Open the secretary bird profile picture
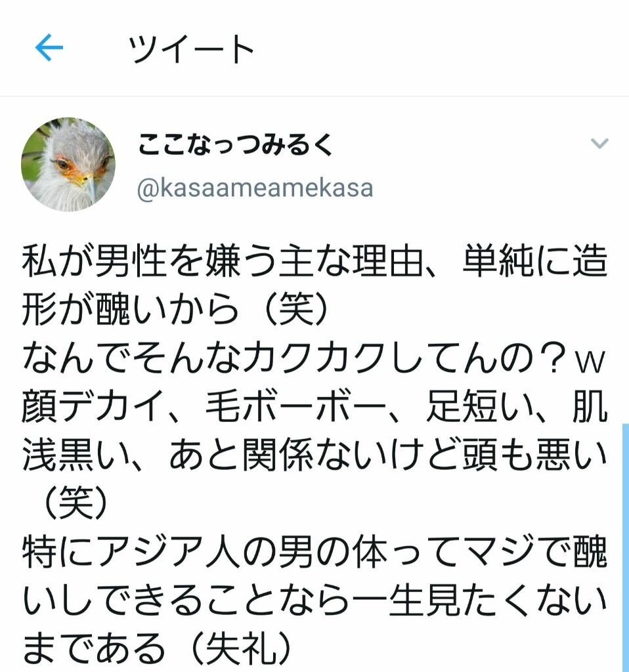 click(68, 165)
